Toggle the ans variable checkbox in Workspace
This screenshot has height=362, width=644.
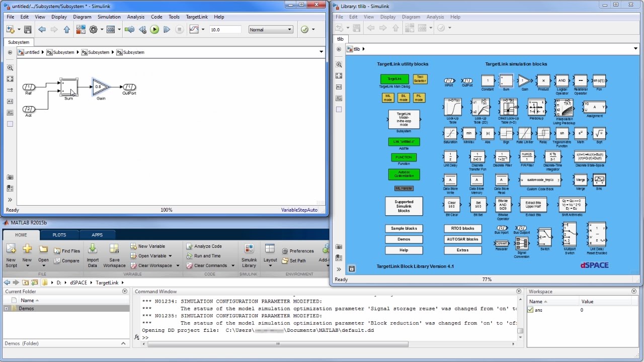530,310
